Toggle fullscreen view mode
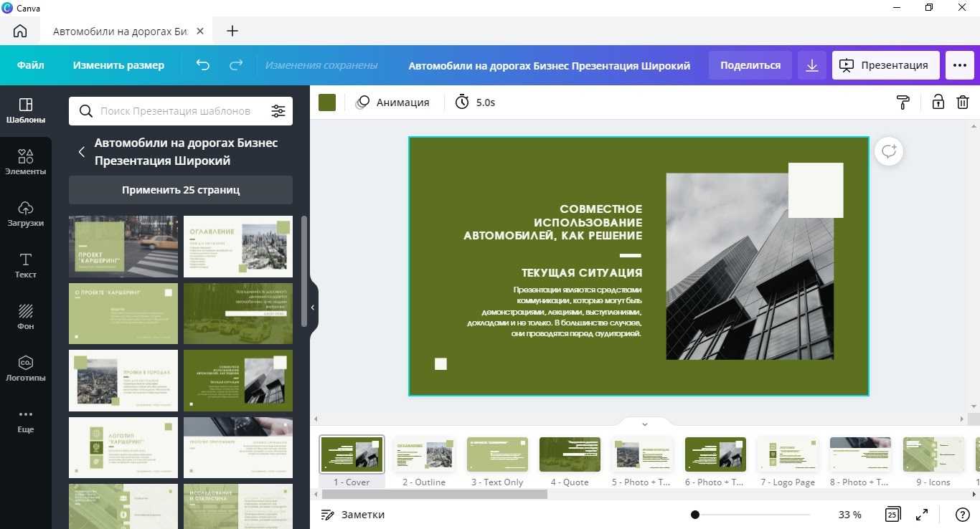The image size is (980, 529). pos(922,515)
